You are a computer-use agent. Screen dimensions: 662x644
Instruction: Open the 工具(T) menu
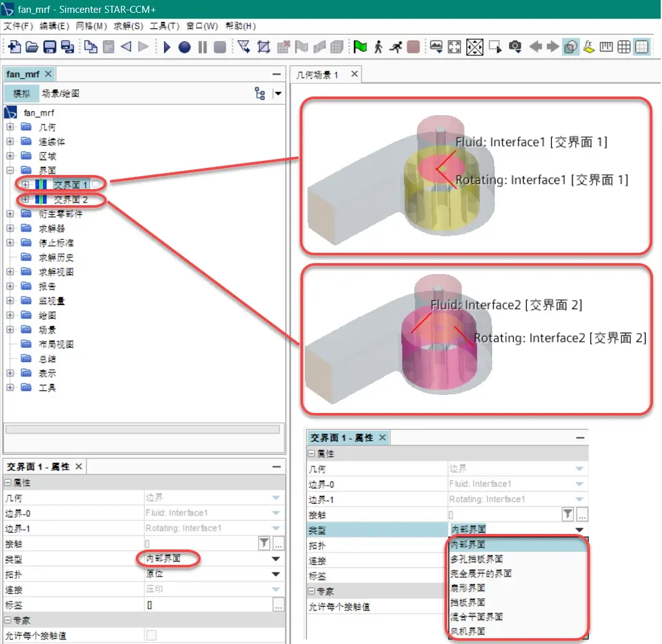[164, 26]
